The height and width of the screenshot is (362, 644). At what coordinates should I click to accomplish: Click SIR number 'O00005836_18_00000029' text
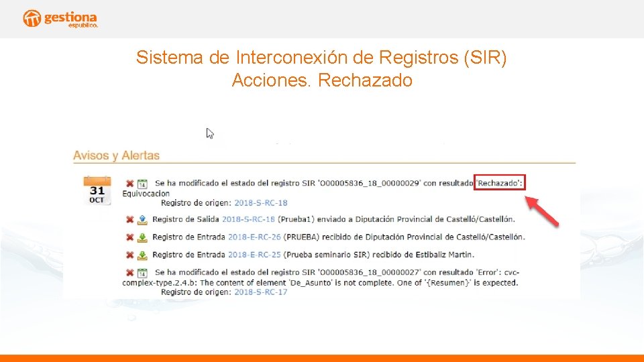tap(369, 183)
